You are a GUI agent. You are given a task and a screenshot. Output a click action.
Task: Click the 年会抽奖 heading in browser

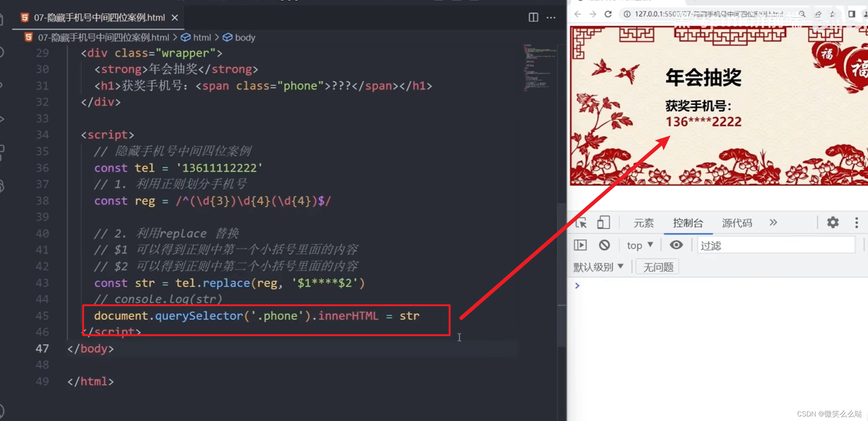703,78
